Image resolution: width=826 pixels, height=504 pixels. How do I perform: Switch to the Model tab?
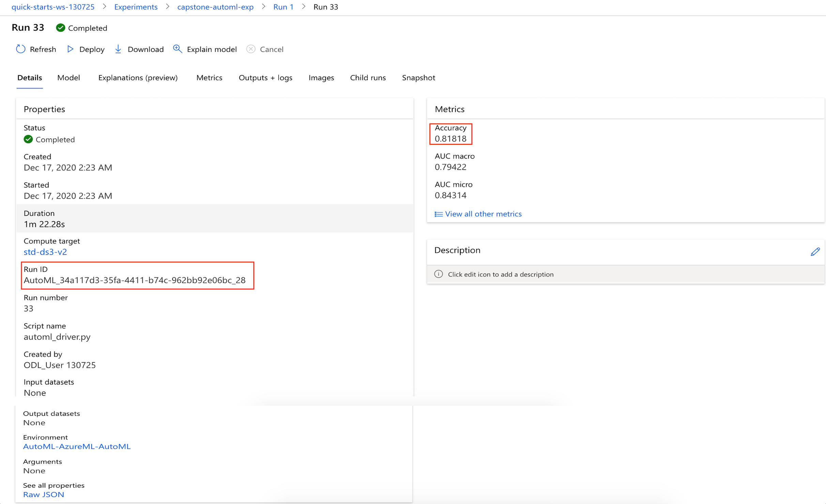[x=68, y=78]
